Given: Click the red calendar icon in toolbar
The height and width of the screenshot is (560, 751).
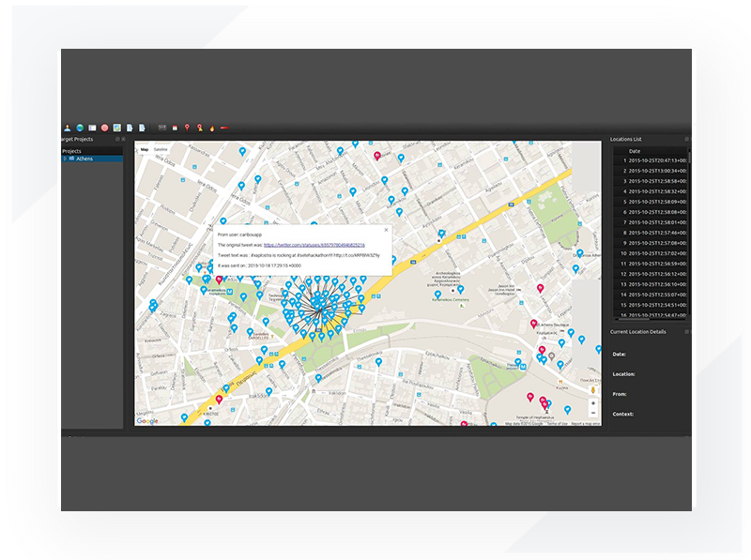Looking at the screenshot, I should click(175, 128).
